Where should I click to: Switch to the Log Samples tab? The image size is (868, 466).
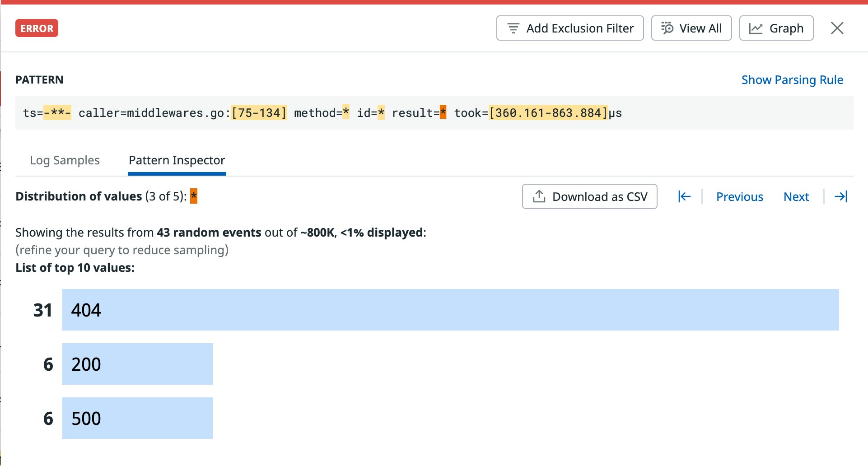click(65, 160)
